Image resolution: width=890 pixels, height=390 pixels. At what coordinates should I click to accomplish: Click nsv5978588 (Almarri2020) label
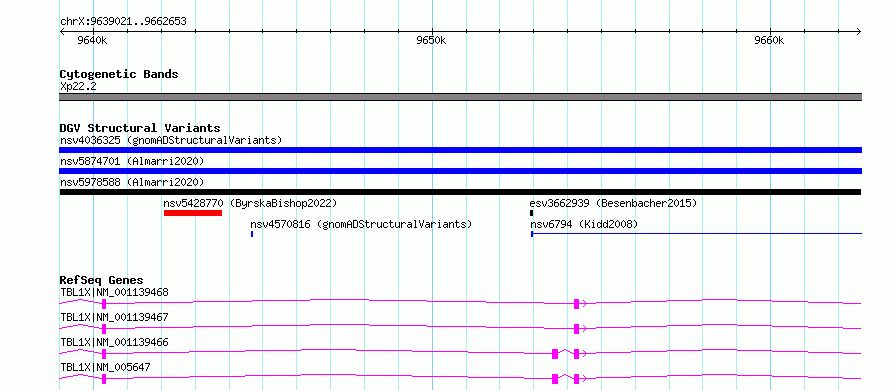tap(132, 182)
